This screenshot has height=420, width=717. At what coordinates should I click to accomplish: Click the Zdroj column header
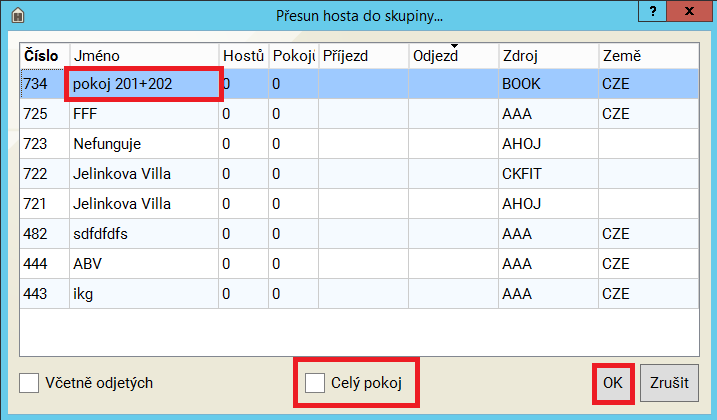[x=546, y=56]
